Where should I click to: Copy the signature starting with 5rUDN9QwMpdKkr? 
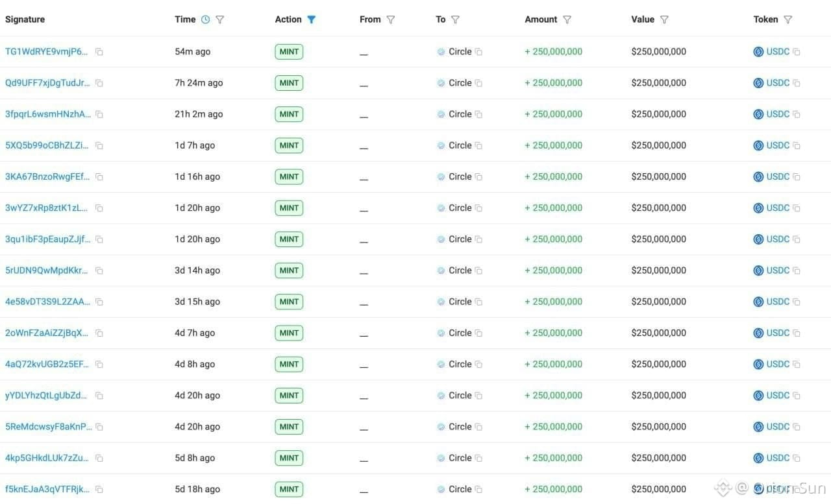99,270
